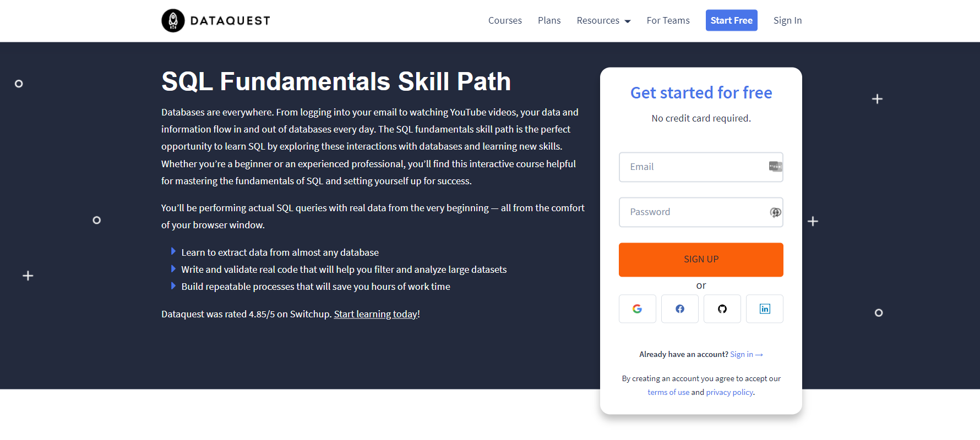The height and width of the screenshot is (440, 980).
Task: Sign up with the LinkedIn icon
Action: click(764, 309)
